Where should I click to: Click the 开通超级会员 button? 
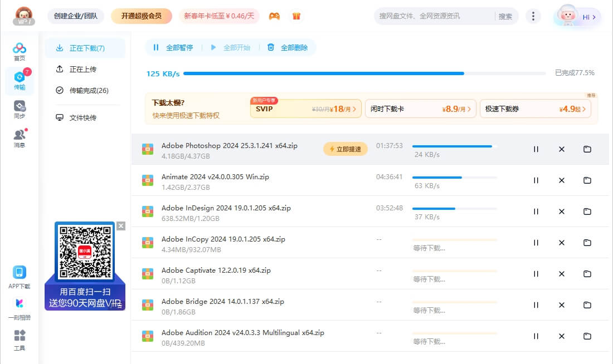pos(142,16)
